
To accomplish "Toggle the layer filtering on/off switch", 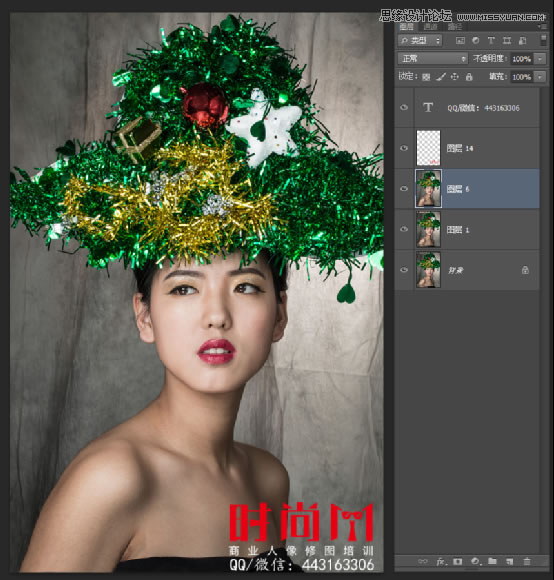I will coord(543,40).
